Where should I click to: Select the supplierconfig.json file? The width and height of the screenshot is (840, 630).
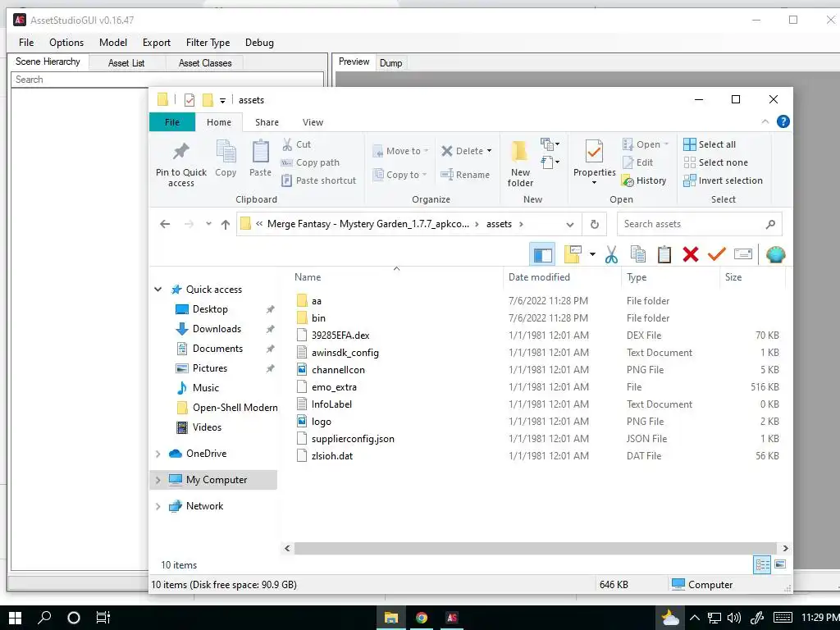pos(353,439)
